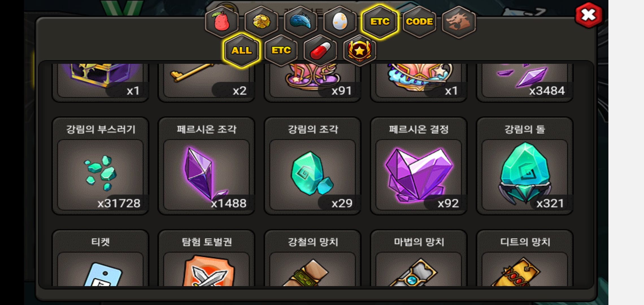This screenshot has height=305, width=644.
Task: Select the spotted egg category icon
Action: tap(340, 22)
